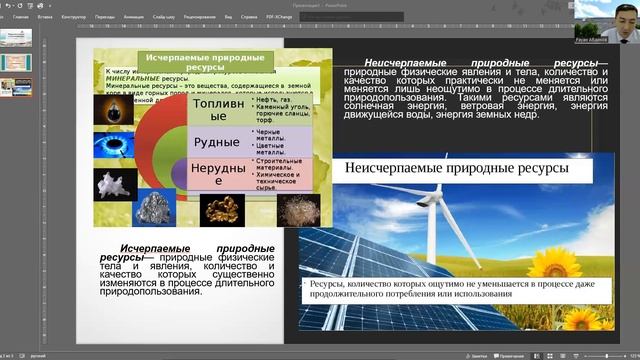
Task: Click the Примечания comments button in status bar
Action: [509, 356]
